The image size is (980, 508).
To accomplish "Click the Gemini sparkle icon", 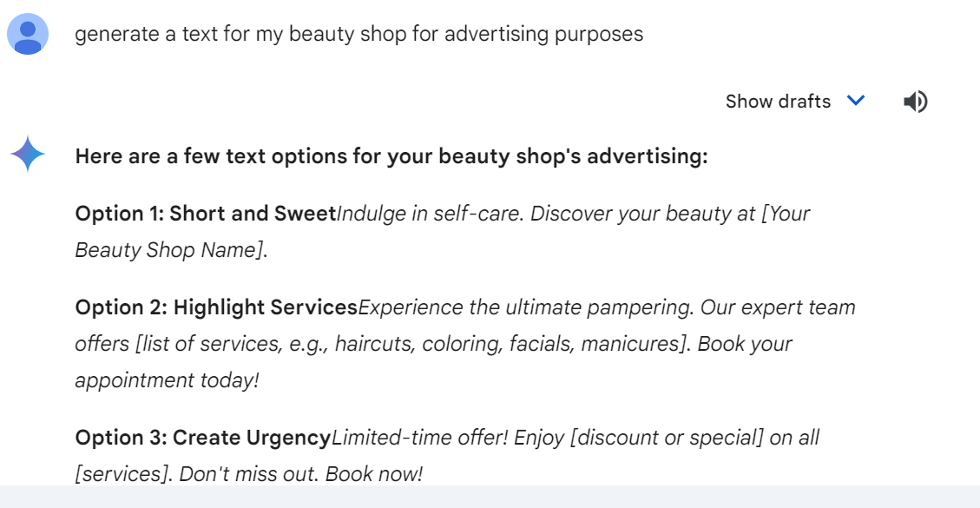I will pyautogui.click(x=28, y=155).
